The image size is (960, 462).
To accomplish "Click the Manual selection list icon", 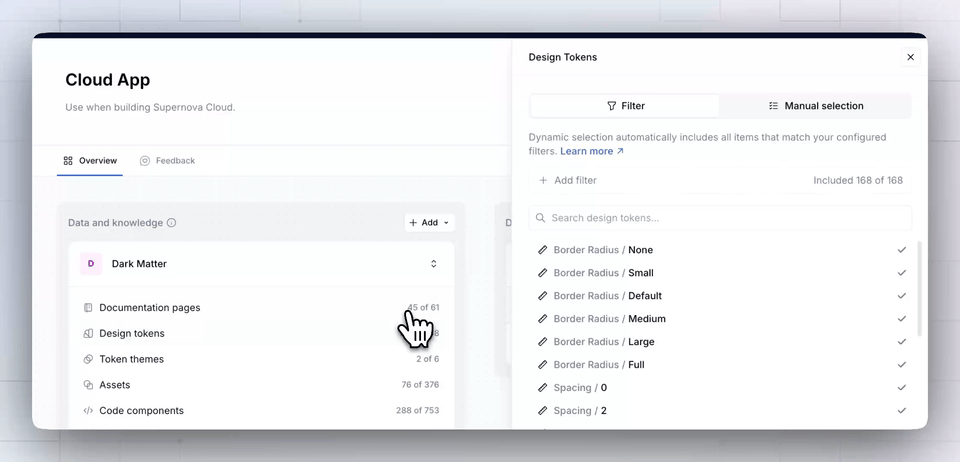I will click(773, 106).
